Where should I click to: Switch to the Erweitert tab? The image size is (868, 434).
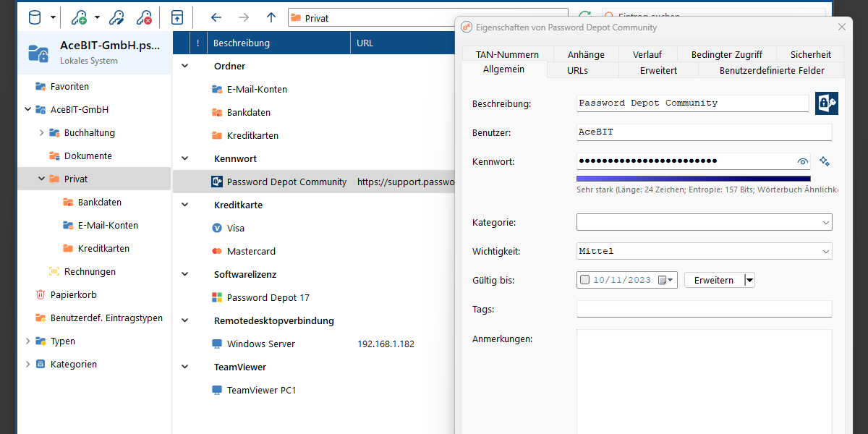(x=658, y=70)
